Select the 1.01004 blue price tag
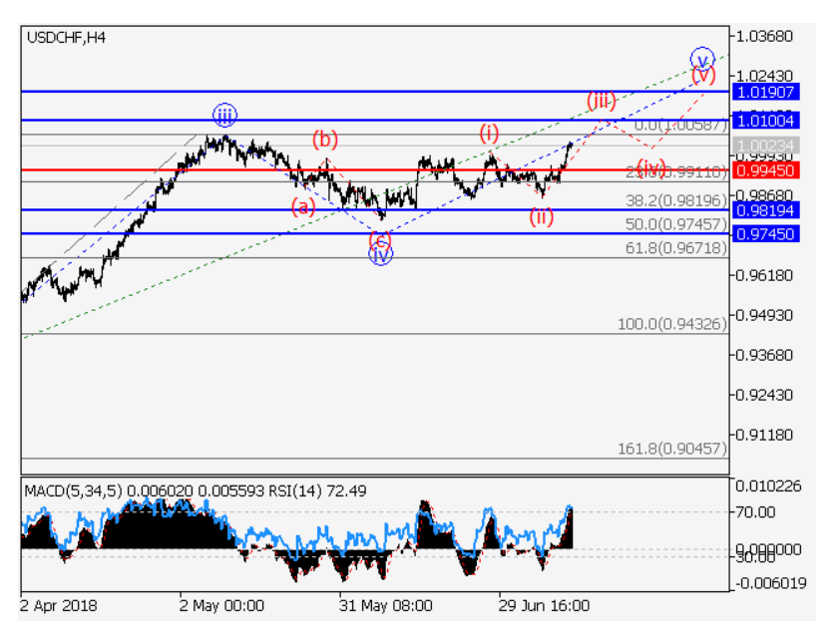The image size is (840, 641). click(x=765, y=120)
